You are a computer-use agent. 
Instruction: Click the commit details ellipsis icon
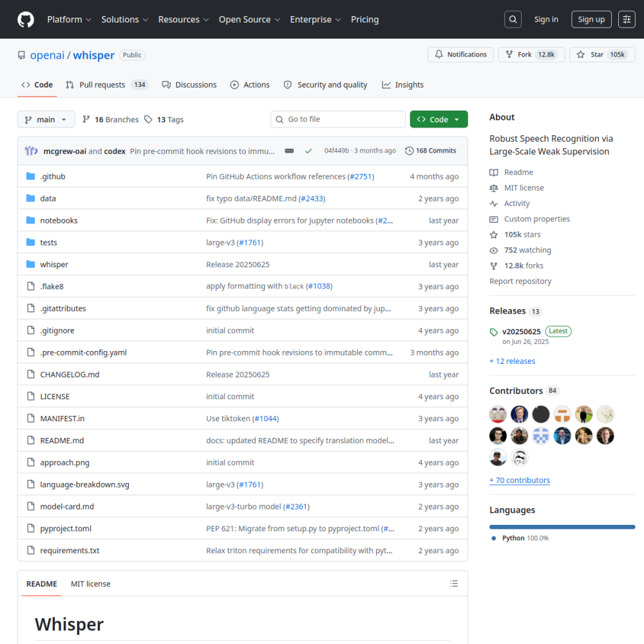(x=289, y=151)
